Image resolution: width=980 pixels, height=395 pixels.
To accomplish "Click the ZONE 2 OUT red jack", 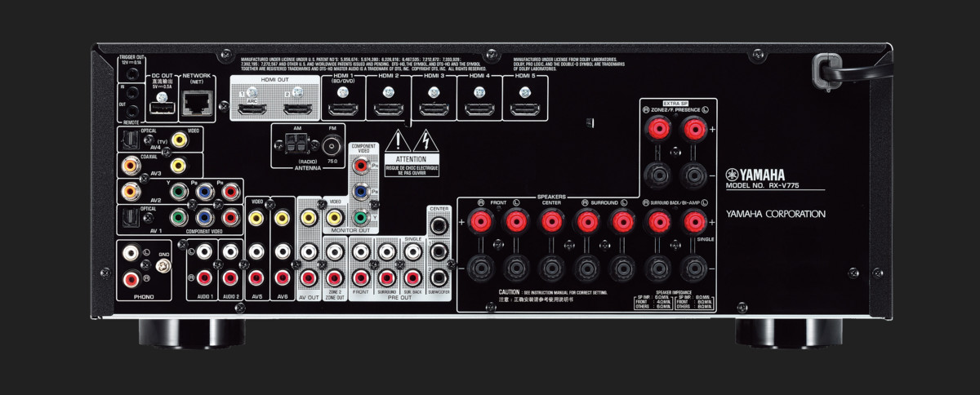I will coord(334,277).
